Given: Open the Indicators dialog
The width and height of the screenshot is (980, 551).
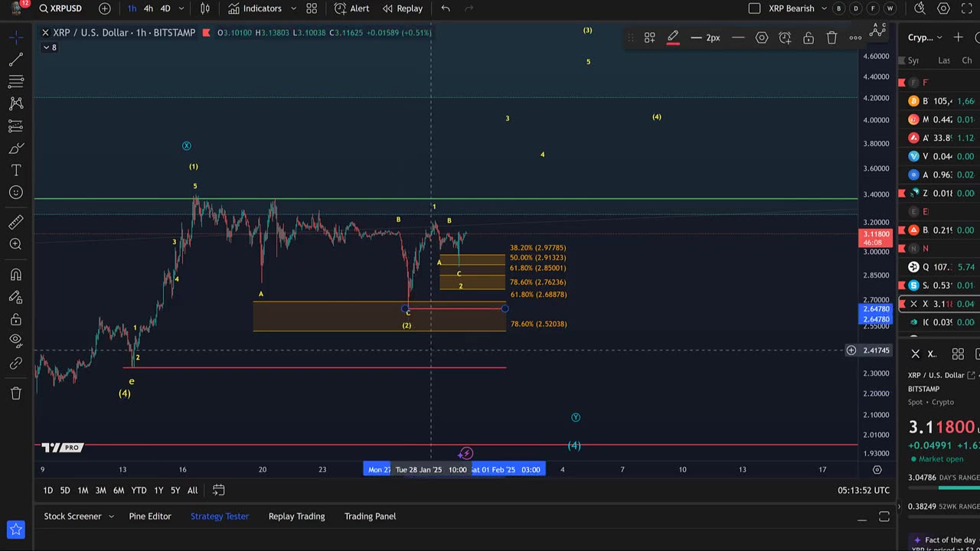Looking at the screenshot, I should click(255, 8).
